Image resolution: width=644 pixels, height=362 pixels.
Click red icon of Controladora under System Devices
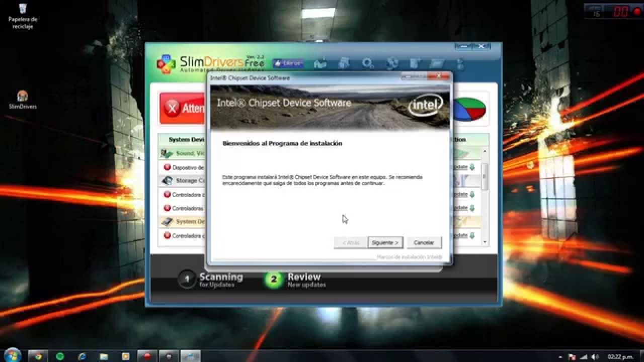coord(167,236)
